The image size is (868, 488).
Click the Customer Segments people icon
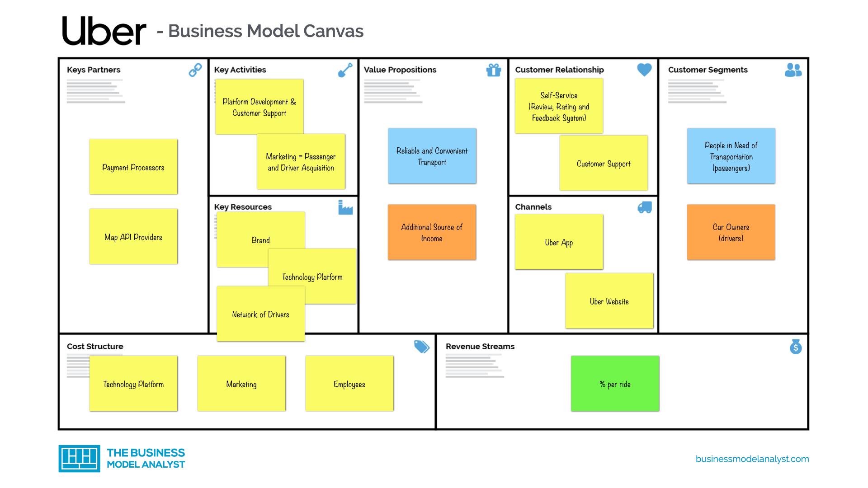796,71
